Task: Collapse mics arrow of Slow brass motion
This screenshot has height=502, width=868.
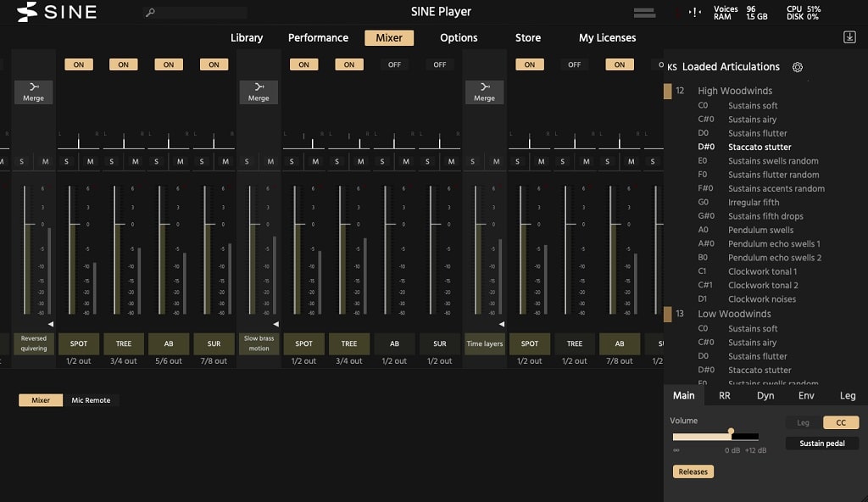Action: coord(275,324)
